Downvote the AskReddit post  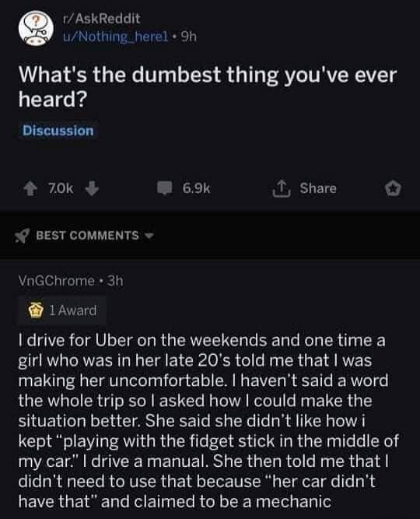tap(92, 188)
